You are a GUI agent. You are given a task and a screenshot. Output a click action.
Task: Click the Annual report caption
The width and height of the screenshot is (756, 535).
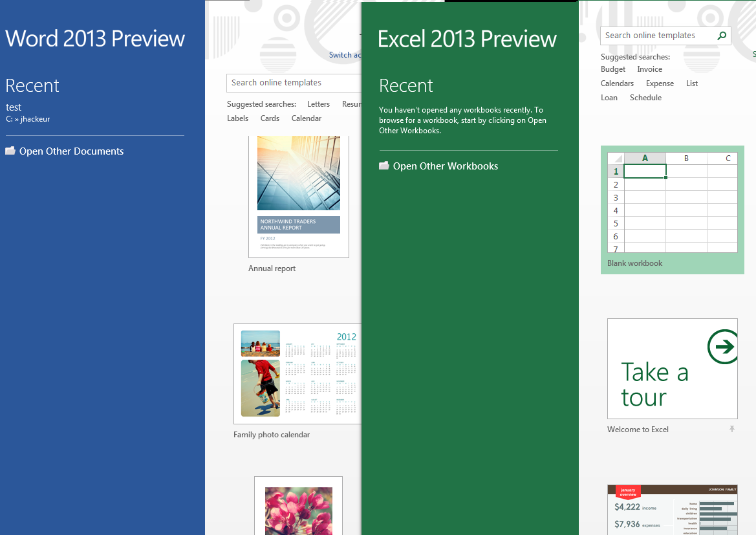272,268
